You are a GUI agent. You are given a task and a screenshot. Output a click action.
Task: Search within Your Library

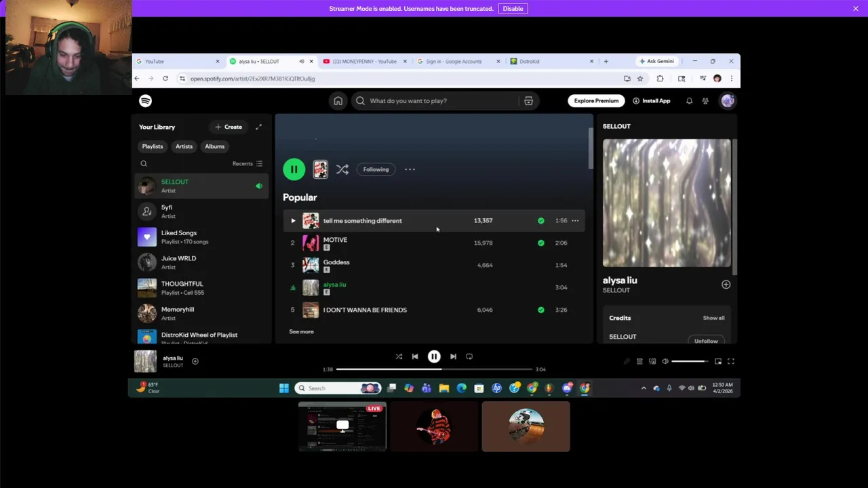(144, 163)
